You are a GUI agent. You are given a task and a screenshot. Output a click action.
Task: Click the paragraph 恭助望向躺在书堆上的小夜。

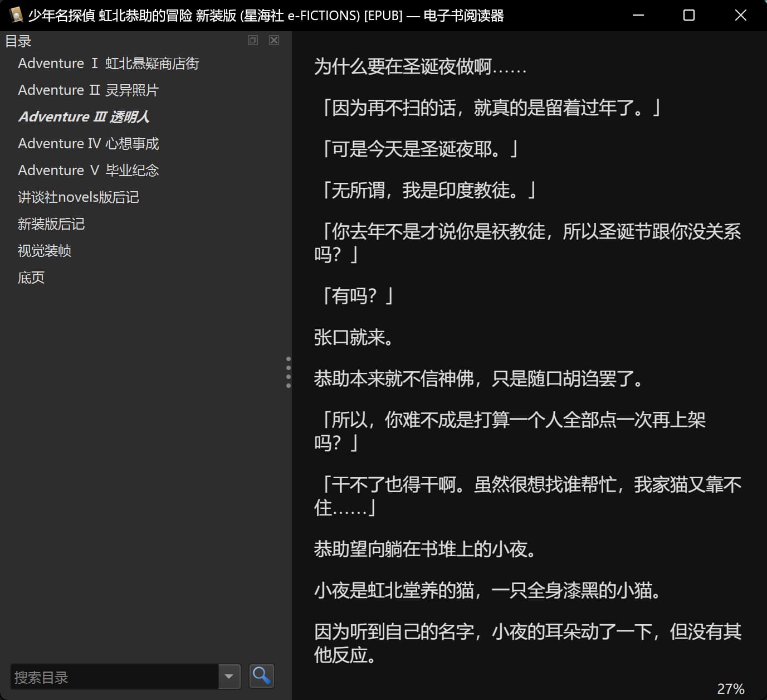point(426,549)
